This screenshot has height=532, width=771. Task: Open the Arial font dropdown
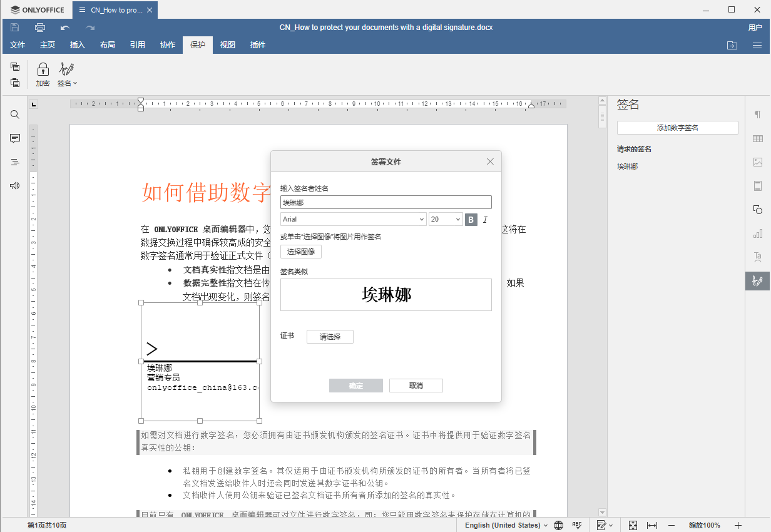(x=354, y=219)
